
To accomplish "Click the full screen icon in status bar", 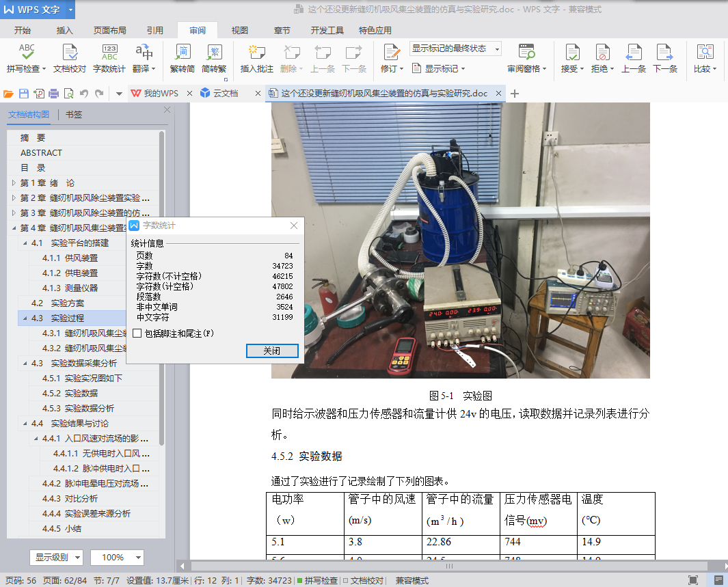I will (692, 580).
